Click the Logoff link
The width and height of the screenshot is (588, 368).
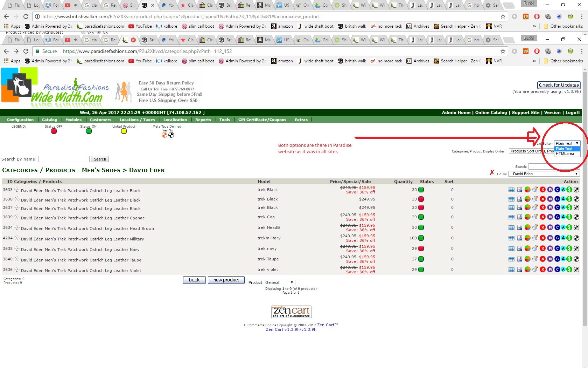573,113
